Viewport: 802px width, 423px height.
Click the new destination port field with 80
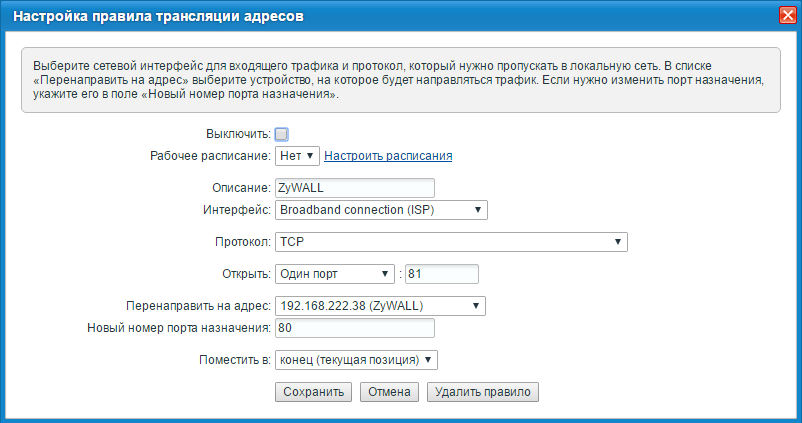click(354, 328)
